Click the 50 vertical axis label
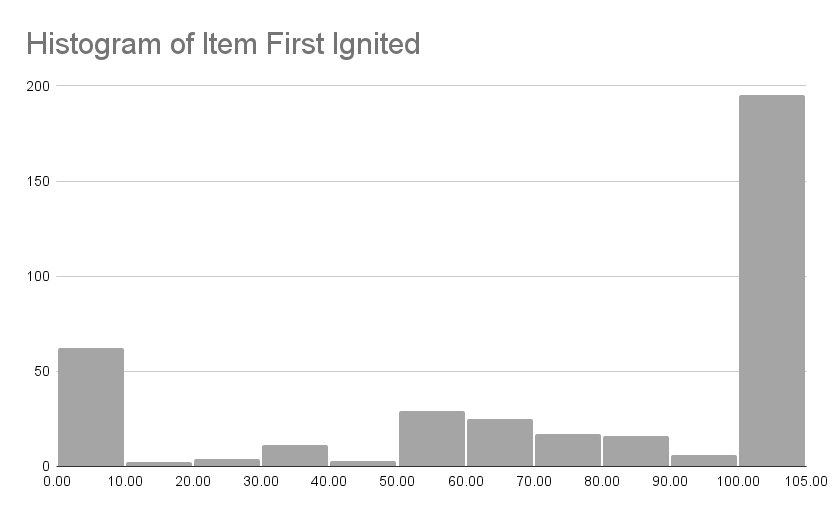Viewport: 832px width, 515px height. coord(41,371)
